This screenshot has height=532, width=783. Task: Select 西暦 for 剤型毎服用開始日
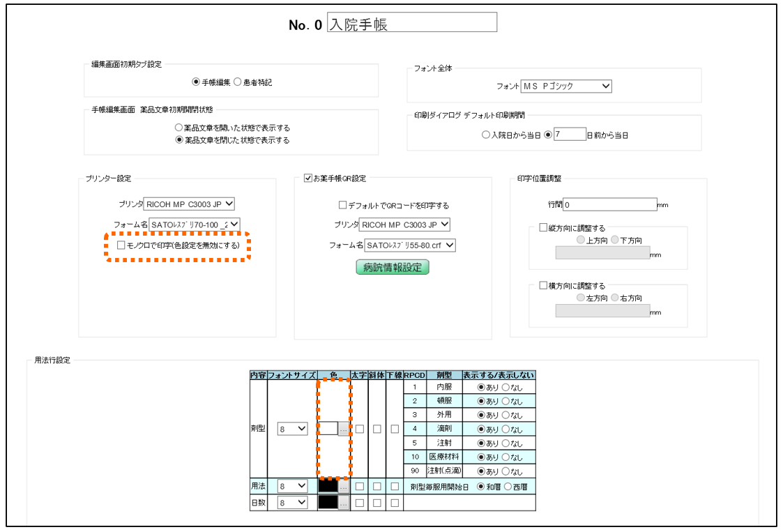point(508,485)
